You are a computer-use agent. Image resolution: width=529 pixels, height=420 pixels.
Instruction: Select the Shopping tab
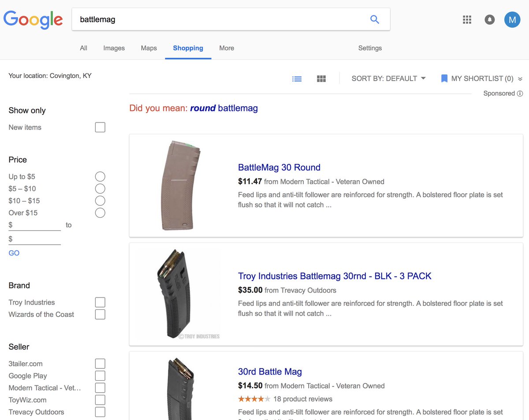pos(188,48)
